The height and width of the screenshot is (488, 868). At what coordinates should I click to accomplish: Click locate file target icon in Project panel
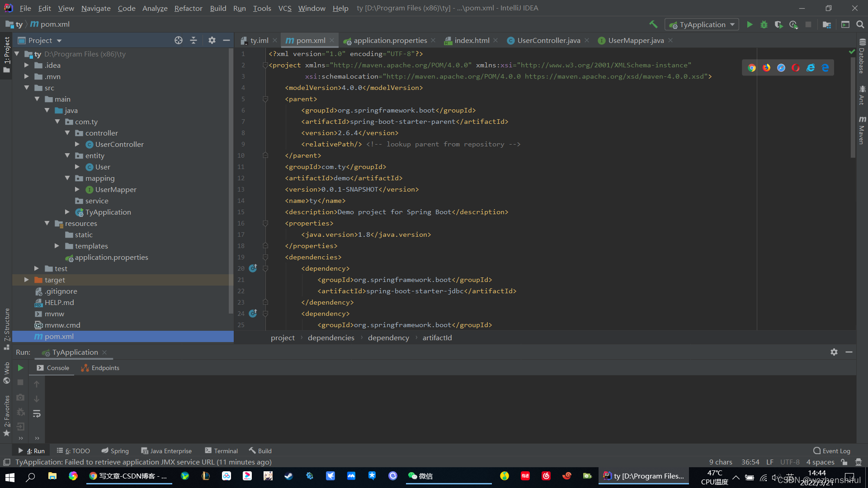coord(179,40)
